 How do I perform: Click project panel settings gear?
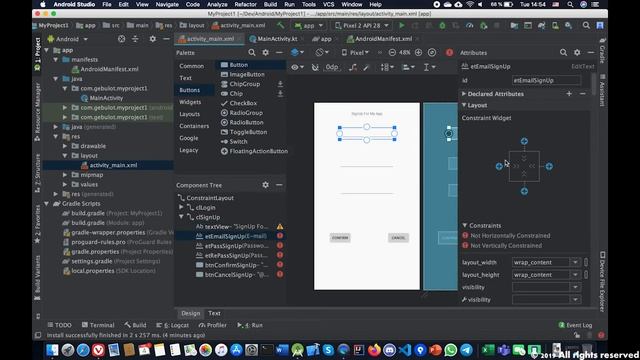click(x=152, y=39)
